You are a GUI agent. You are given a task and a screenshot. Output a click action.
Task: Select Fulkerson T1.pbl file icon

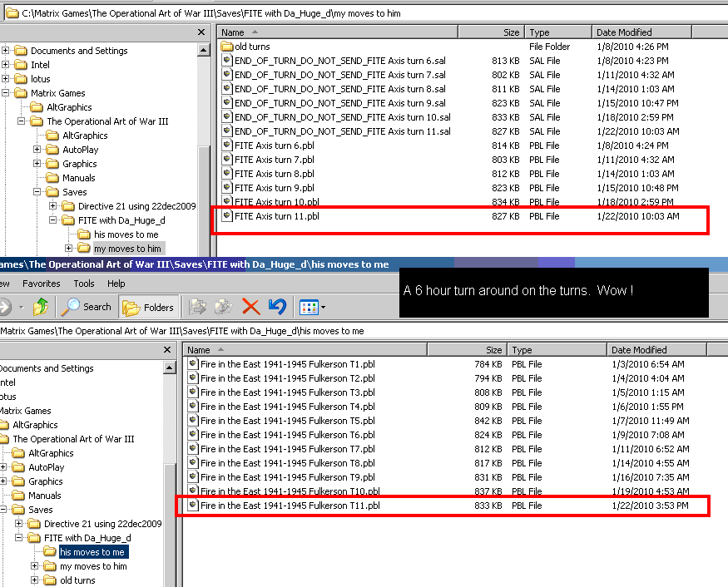pos(193,363)
